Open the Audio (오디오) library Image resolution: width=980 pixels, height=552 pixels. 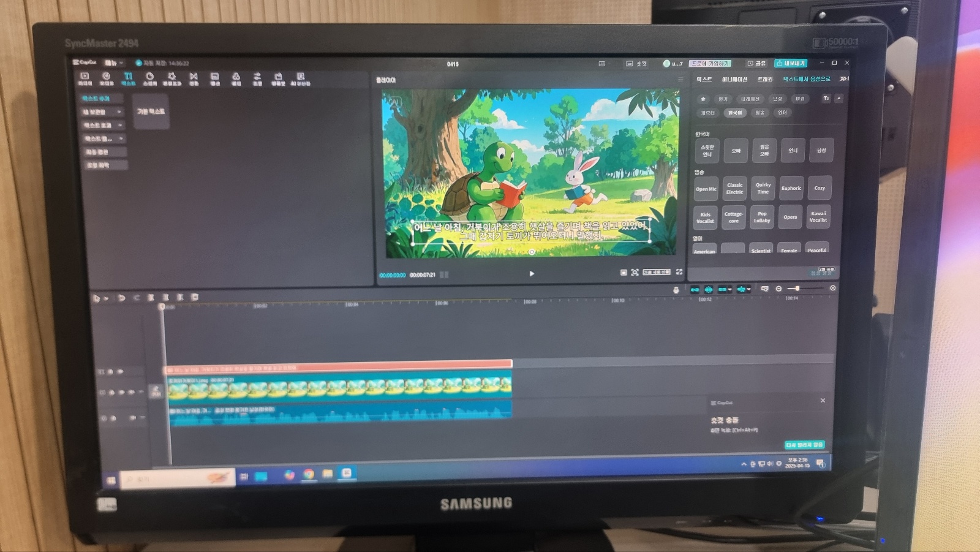click(107, 79)
